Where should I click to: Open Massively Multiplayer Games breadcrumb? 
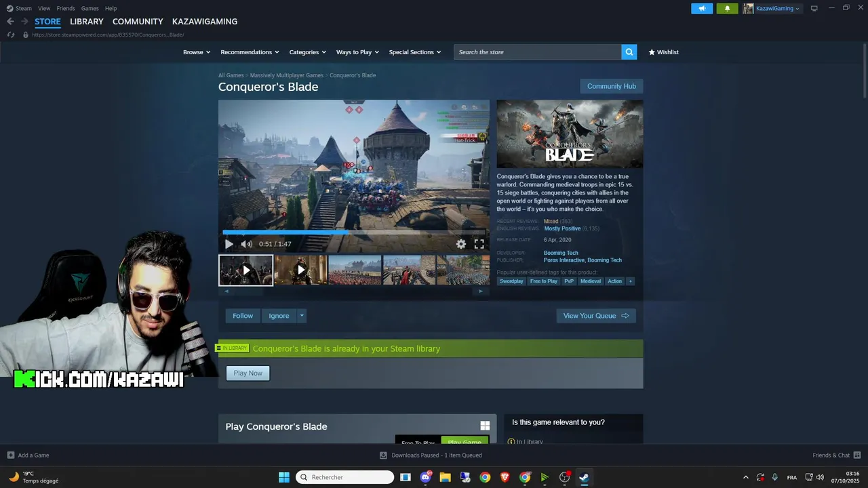pos(287,75)
